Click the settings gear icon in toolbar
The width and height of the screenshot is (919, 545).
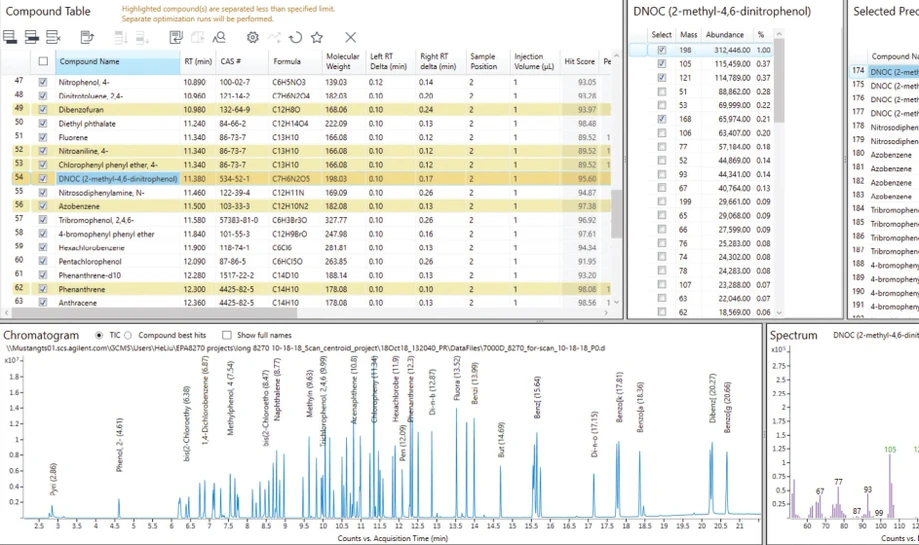pos(252,38)
